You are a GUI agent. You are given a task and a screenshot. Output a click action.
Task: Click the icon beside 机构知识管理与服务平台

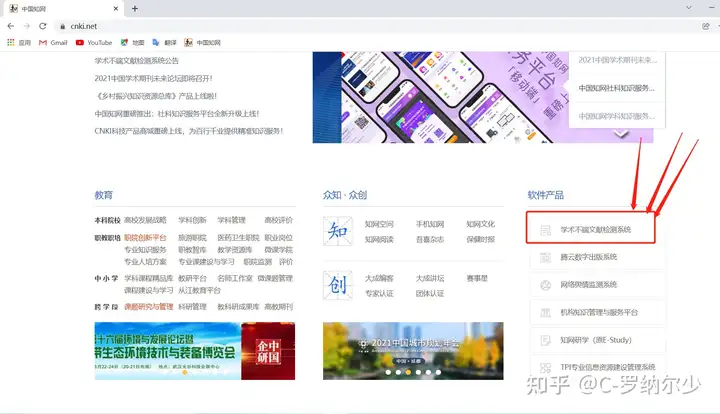click(x=546, y=313)
